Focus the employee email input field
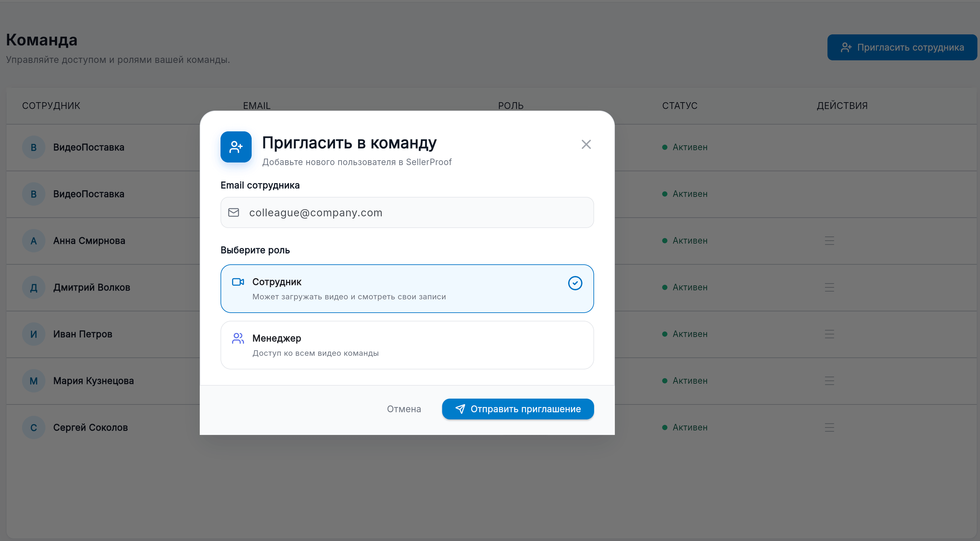The height and width of the screenshot is (541, 980). 407,212
